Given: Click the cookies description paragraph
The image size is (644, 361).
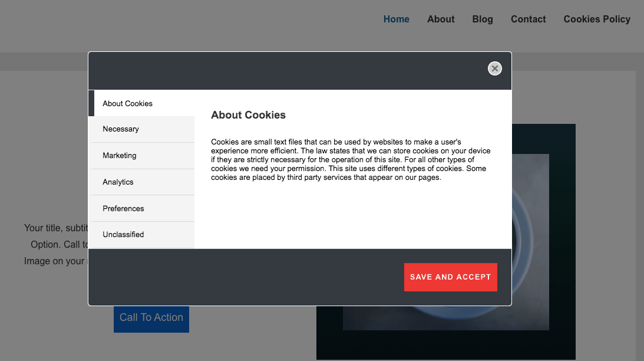Looking at the screenshot, I should [351, 159].
